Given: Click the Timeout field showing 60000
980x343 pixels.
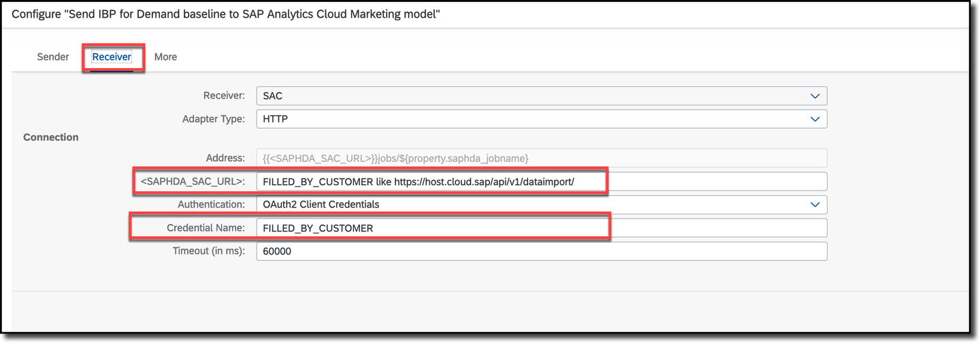Looking at the screenshot, I should click(x=542, y=251).
